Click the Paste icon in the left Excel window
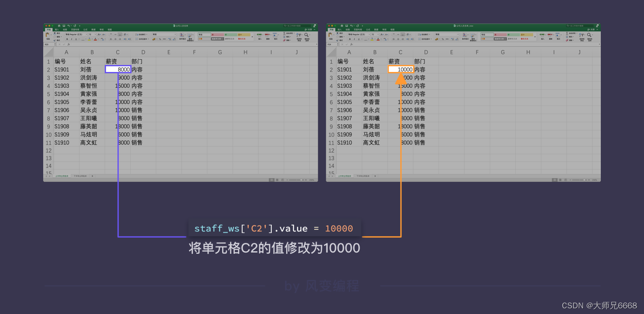Screen dimensions: 644x314 pyautogui.click(x=47, y=34)
